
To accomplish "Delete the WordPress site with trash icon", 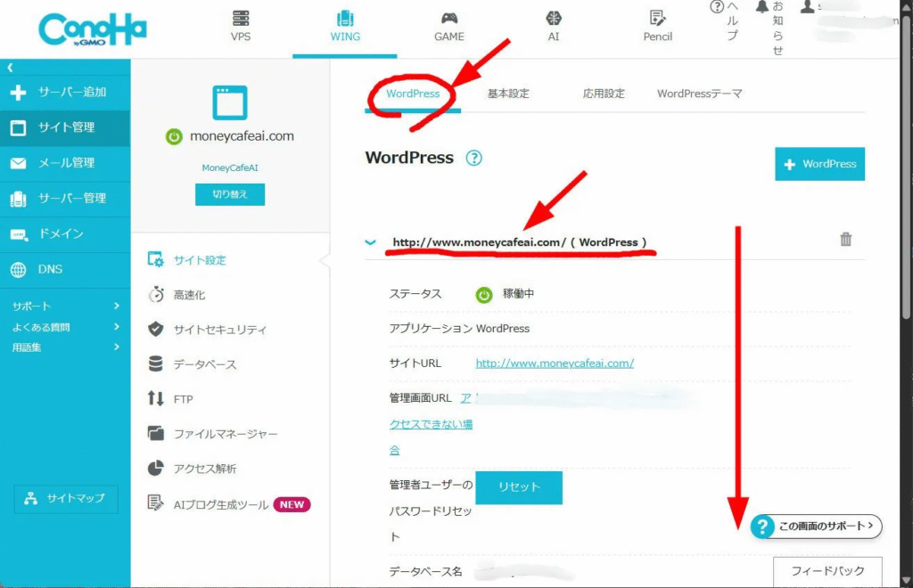I will (845, 239).
